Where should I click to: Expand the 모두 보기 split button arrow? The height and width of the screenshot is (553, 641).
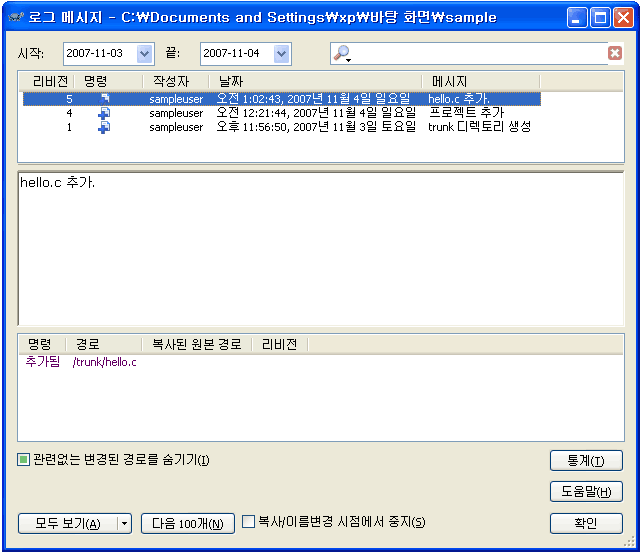(x=125, y=523)
